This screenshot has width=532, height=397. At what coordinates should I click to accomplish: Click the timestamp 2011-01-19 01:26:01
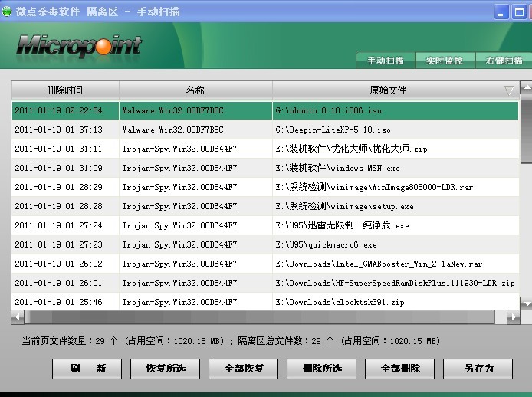(x=58, y=283)
